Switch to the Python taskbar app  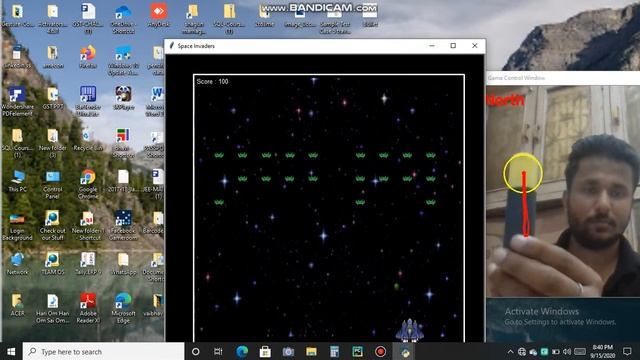pyautogui.click(x=404, y=351)
